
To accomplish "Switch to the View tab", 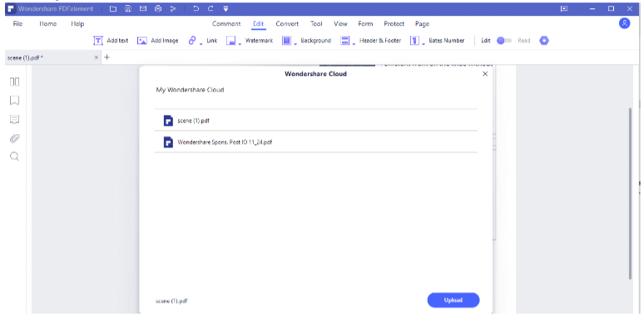I will [340, 24].
